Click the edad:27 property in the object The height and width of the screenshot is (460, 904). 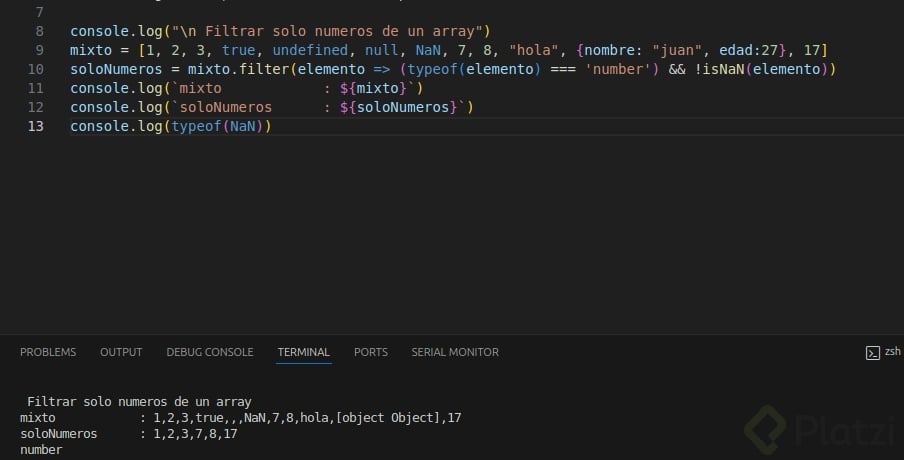click(749, 50)
